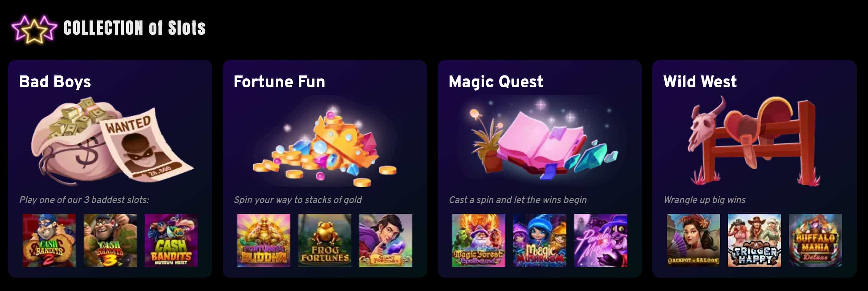This screenshot has height=291, width=868.
Task: Click the saddle and skull fence illustration
Action: 753,141
